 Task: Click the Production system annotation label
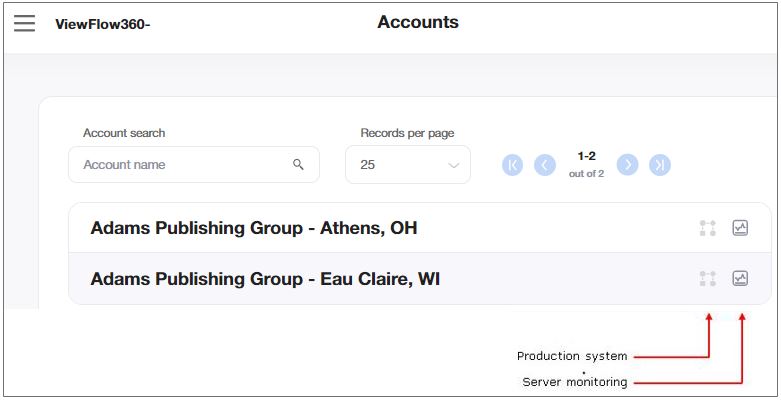(x=572, y=356)
